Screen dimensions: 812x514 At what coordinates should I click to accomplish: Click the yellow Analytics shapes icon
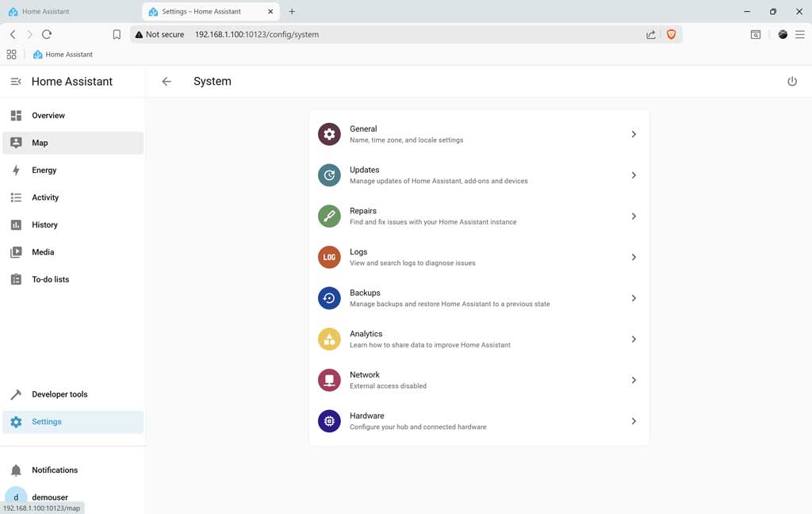coord(329,339)
